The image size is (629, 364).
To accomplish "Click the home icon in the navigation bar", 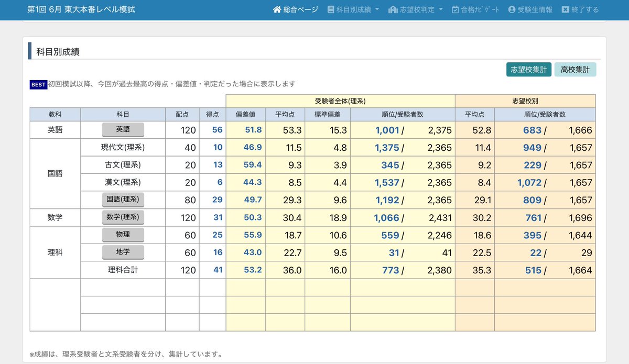I will pos(277,9).
